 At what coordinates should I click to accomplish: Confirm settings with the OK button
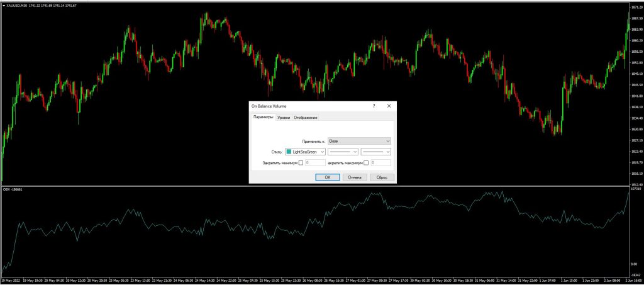tap(327, 177)
